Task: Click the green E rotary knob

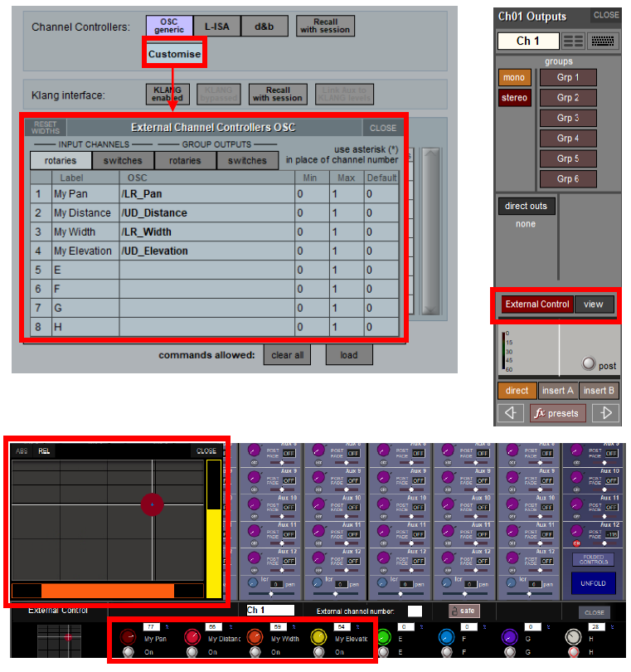Action: [x=382, y=637]
